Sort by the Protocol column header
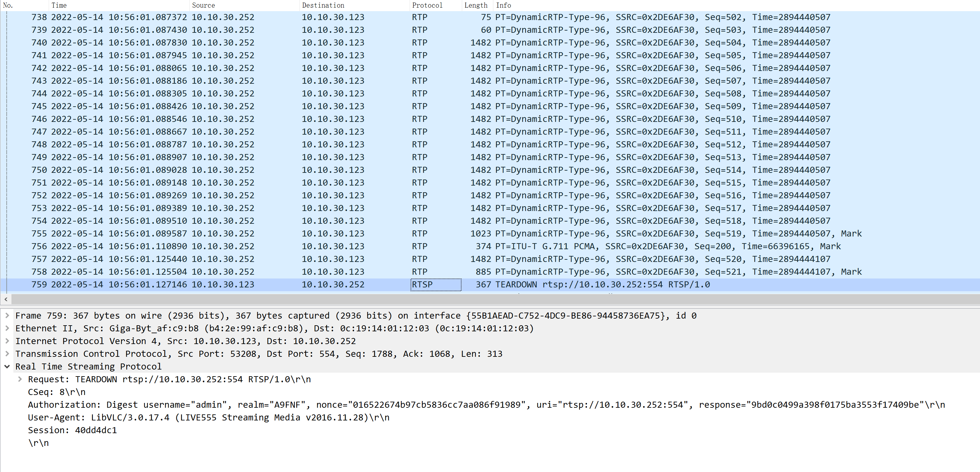The width and height of the screenshot is (980, 472). click(x=436, y=5)
